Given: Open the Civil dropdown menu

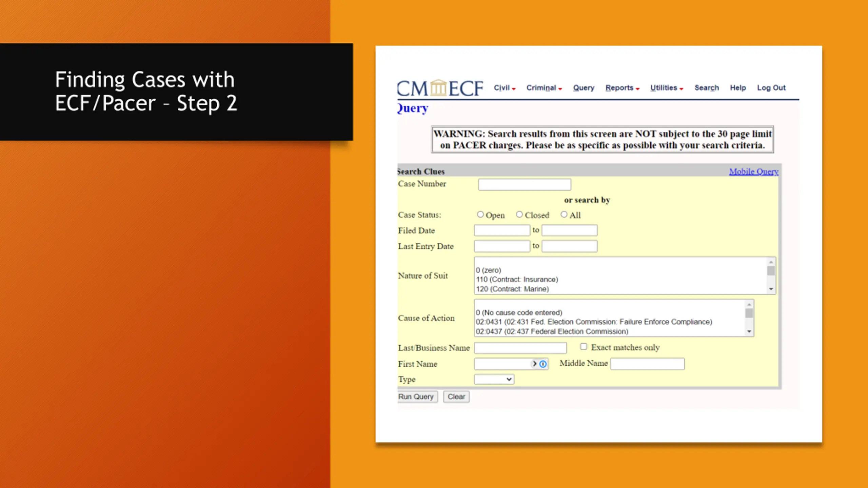Looking at the screenshot, I should [x=505, y=88].
